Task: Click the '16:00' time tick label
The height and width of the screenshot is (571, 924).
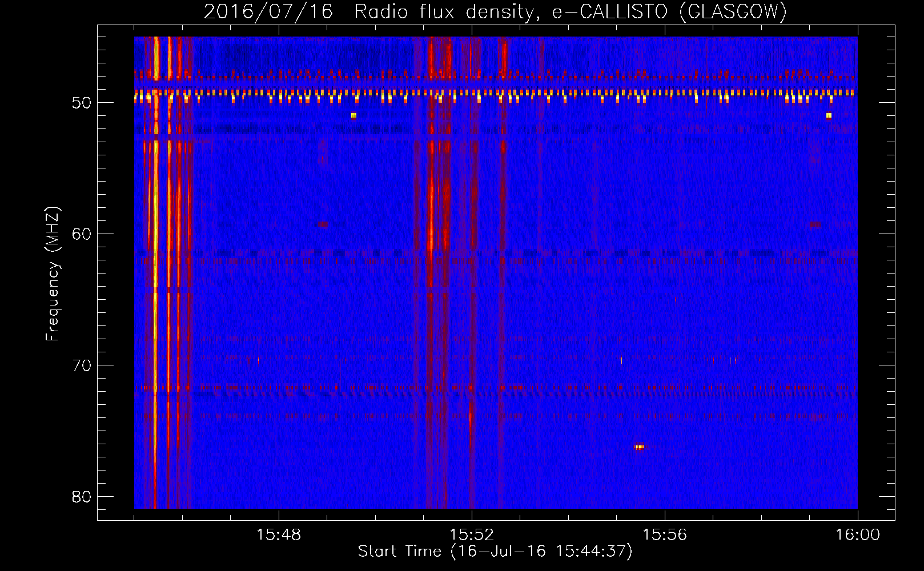Action: tap(858, 535)
